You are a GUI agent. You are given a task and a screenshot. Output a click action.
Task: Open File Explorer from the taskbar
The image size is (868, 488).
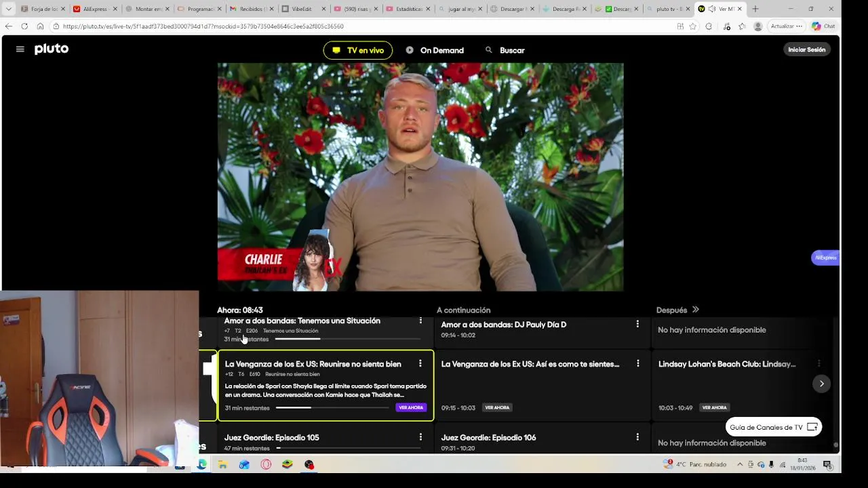coord(223,464)
